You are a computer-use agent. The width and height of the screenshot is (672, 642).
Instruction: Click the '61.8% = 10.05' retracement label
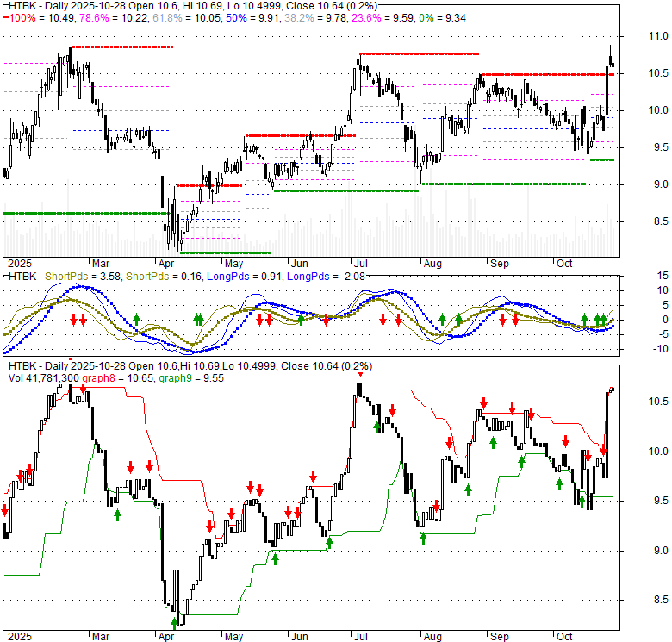(x=187, y=18)
